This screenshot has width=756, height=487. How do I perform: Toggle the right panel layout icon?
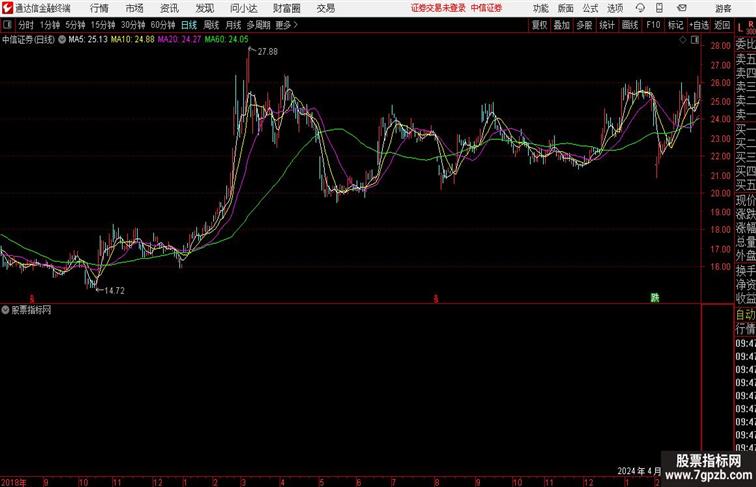(695, 40)
